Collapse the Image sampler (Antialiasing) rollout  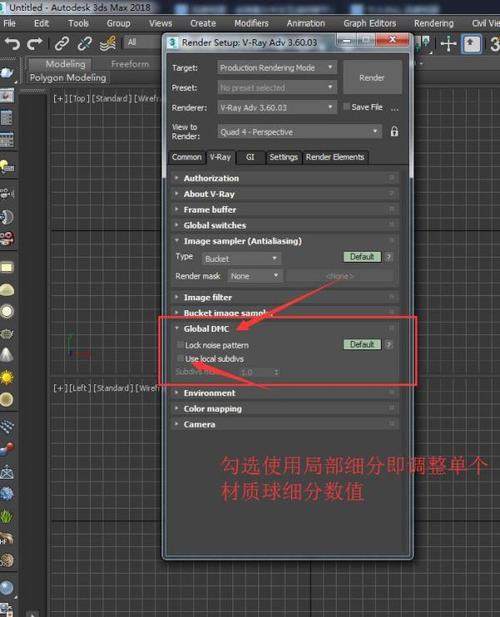pos(285,241)
